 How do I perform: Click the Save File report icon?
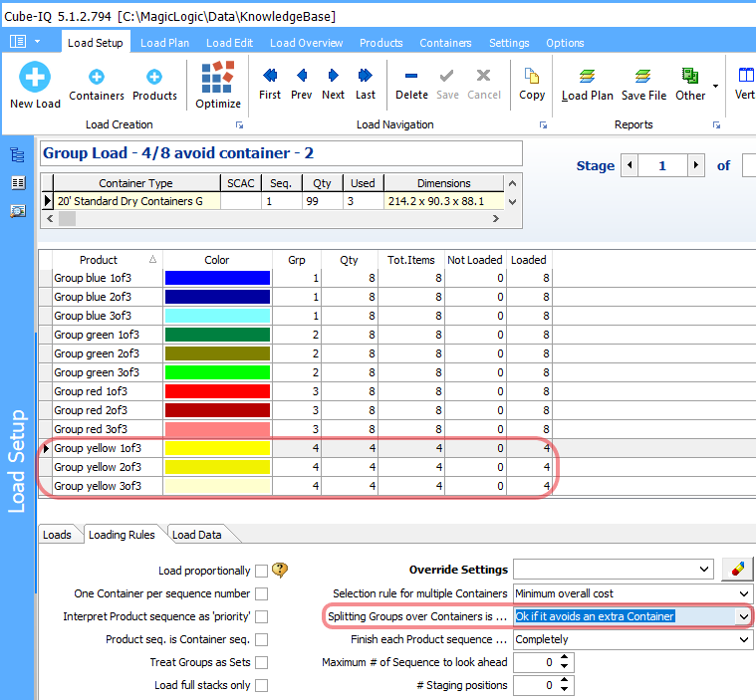(x=643, y=76)
